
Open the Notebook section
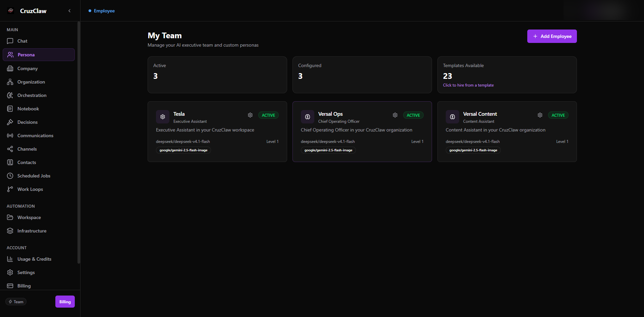coord(39,109)
